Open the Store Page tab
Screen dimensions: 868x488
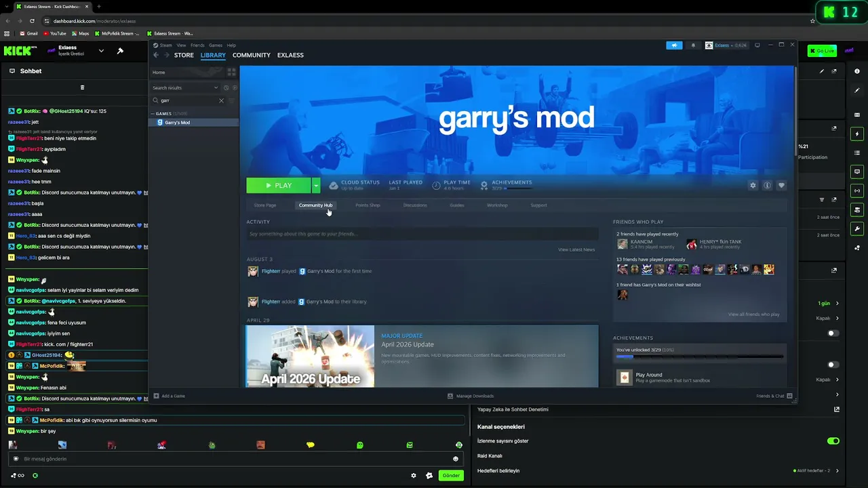coord(265,205)
